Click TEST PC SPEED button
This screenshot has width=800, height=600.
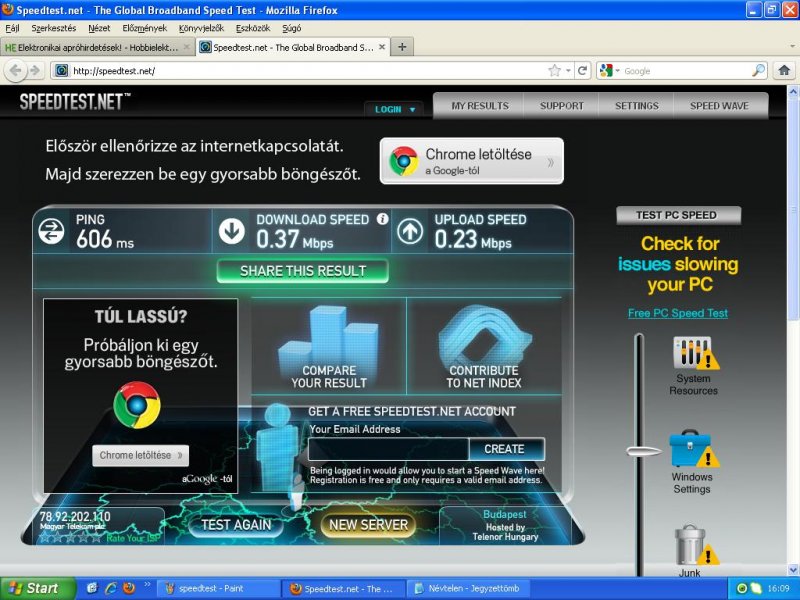tap(679, 215)
